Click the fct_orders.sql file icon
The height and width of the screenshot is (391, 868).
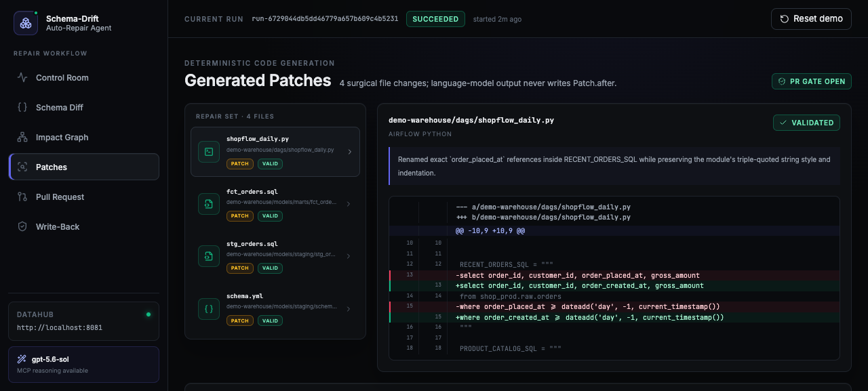pyautogui.click(x=209, y=204)
